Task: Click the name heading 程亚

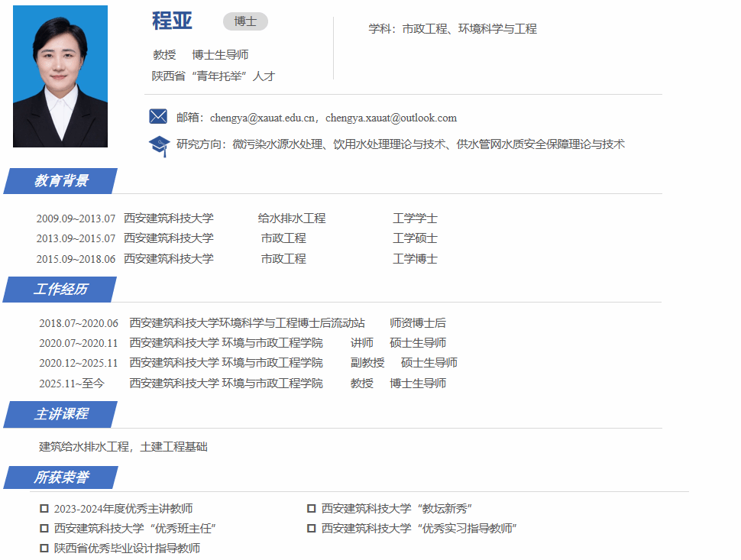Action: (172, 21)
